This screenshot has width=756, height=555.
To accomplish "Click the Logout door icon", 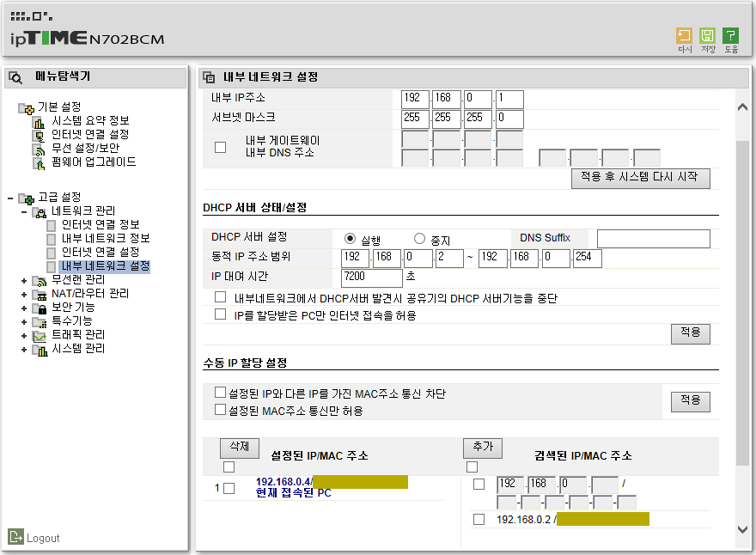I will coord(15,536).
